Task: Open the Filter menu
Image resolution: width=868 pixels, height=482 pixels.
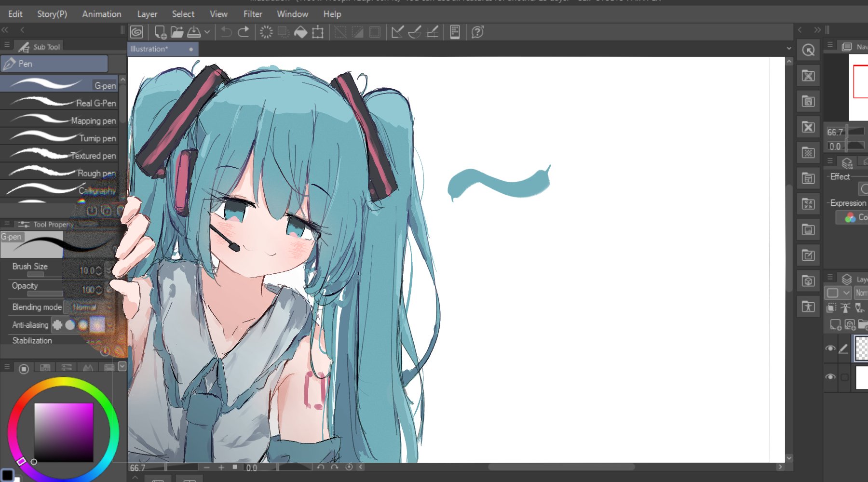Action: (252, 14)
